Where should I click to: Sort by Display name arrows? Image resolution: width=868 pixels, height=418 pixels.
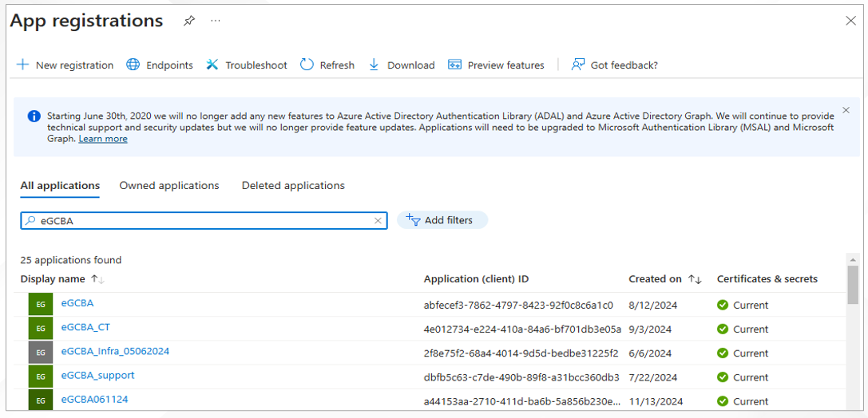point(98,280)
